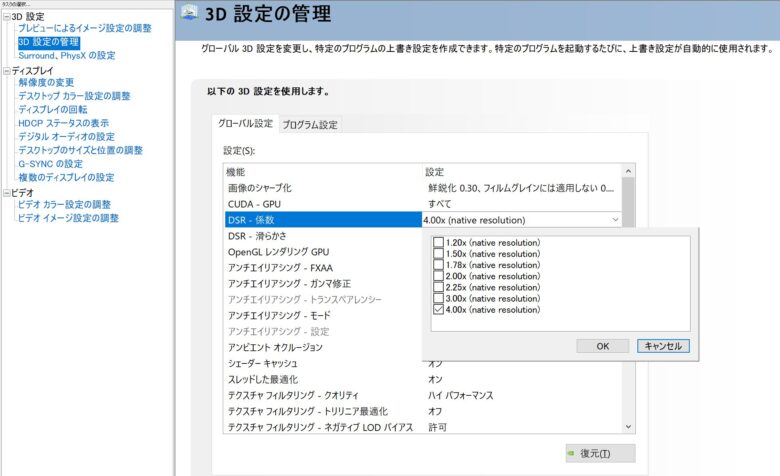Open Surround、PhysX の設定

coord(67,56)
